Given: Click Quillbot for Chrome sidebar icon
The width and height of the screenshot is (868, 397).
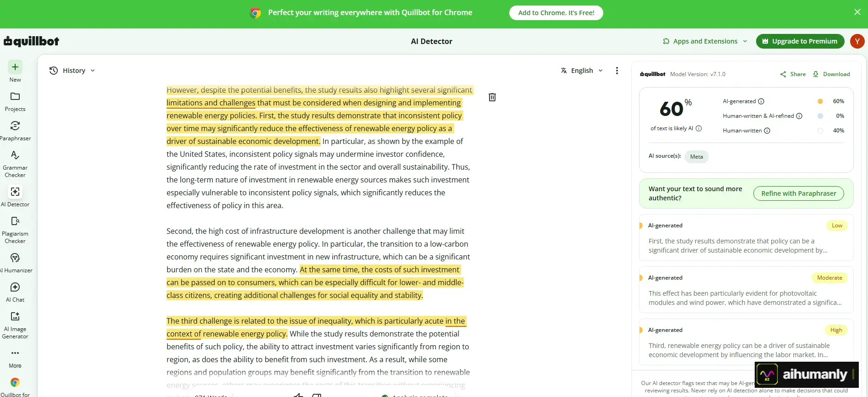Looking at the screenshot, I should point(15,382).
